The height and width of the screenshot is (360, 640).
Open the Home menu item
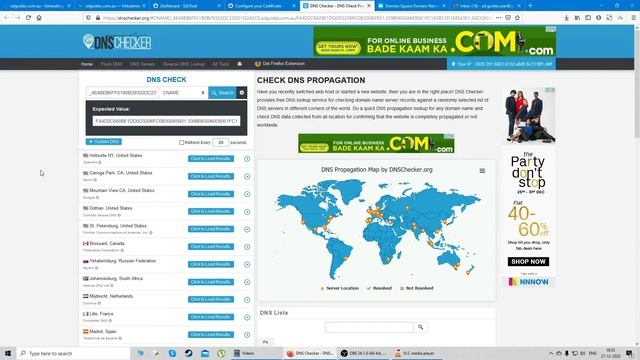click(x=87, y=64)
